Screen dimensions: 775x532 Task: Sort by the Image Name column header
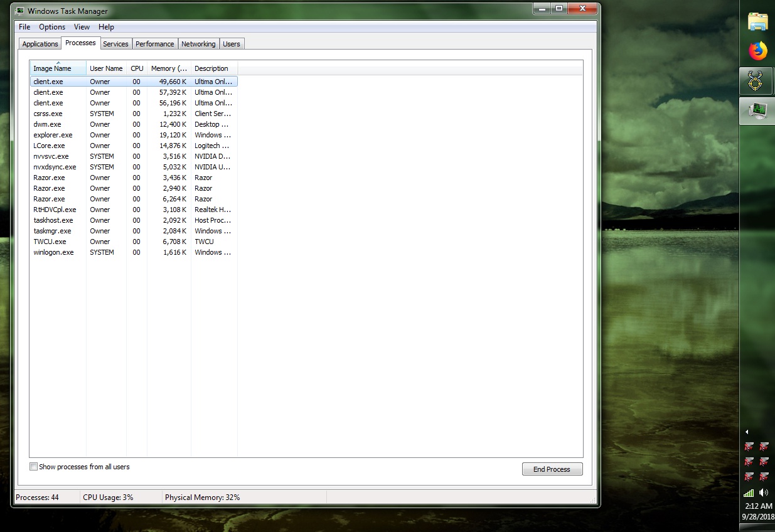(58, 68)
